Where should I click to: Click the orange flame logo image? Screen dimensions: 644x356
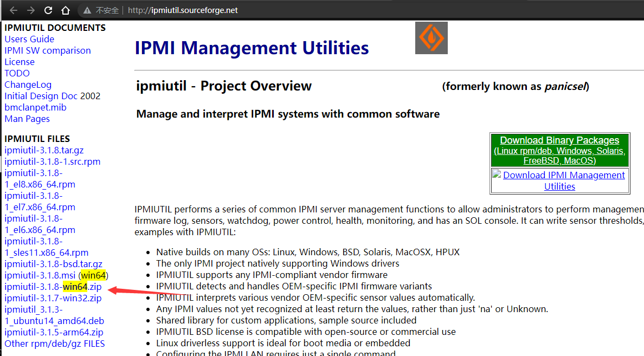coord(432,38)
